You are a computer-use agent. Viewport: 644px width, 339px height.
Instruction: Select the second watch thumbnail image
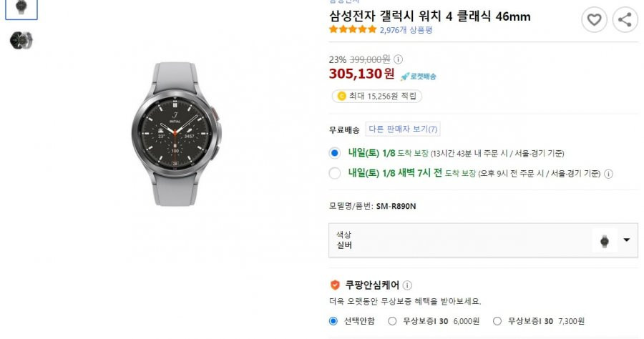pyautogui.click(x=21, y=40)
